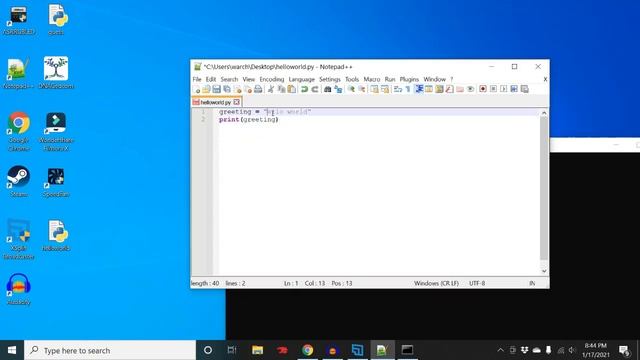Open the ? help menu
The width and height of the screenshot is (640, 360).
coord(451,79)
